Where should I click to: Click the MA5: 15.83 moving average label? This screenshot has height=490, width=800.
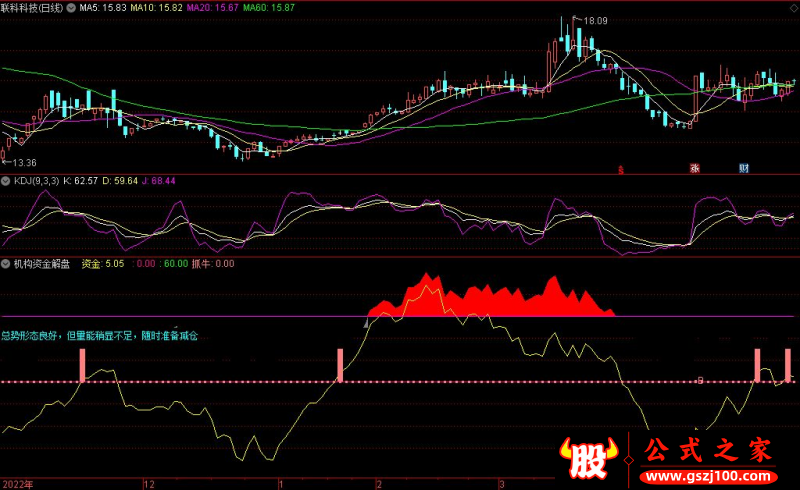103,8
